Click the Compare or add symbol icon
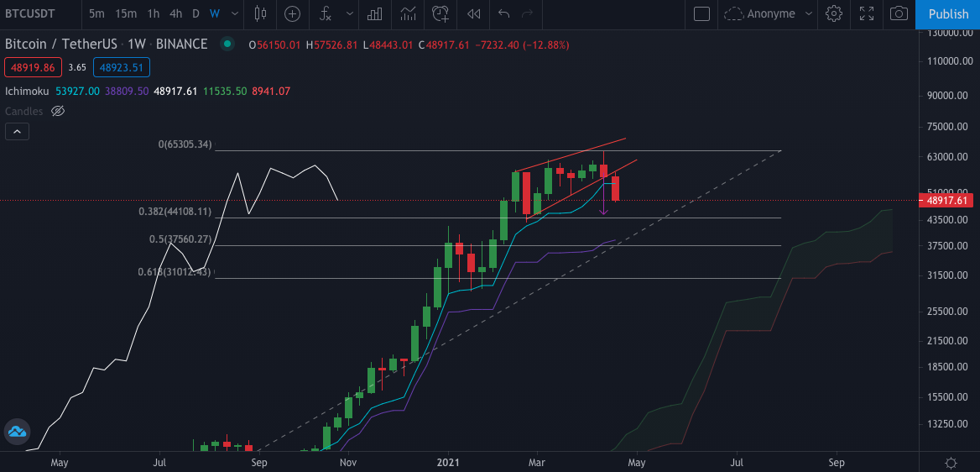 tap(292, 13)
